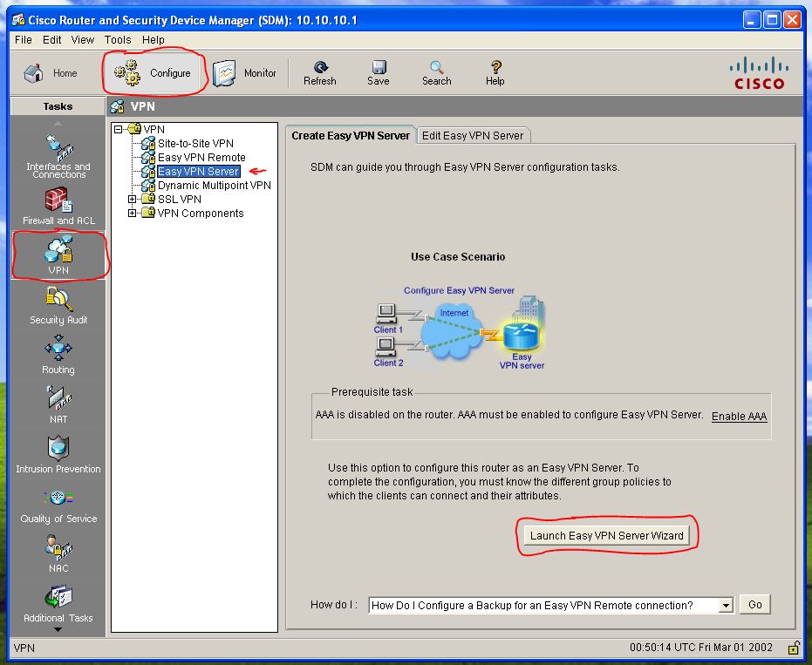Click the VPN status bar text
Viewport: 812px width, 665px height.
(x=24, y=648)
